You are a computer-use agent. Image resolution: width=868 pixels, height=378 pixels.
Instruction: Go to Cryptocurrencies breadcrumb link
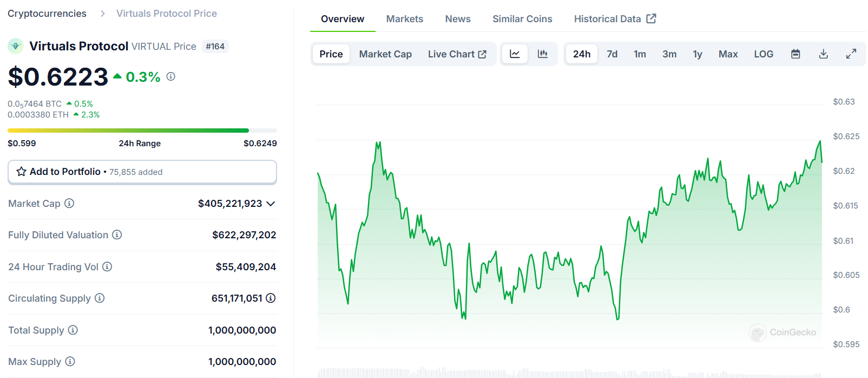tap(47, 14)
